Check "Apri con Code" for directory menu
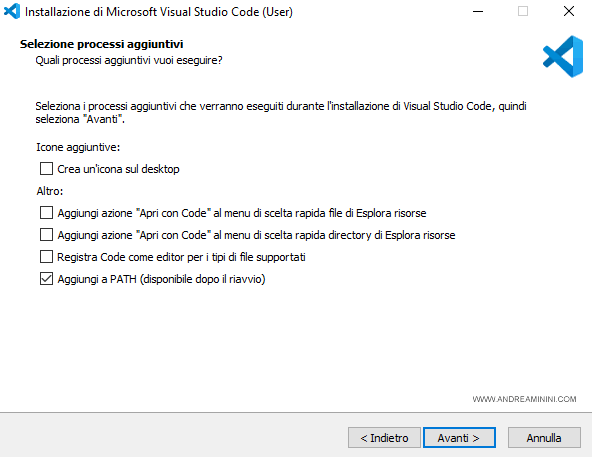Image resolution: width=592 pixels, height=457 pixels. (46, 235)
